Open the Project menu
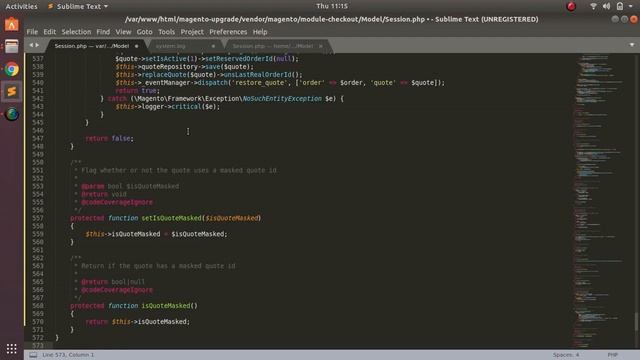The image size is (640, 360). pos(192,32)
